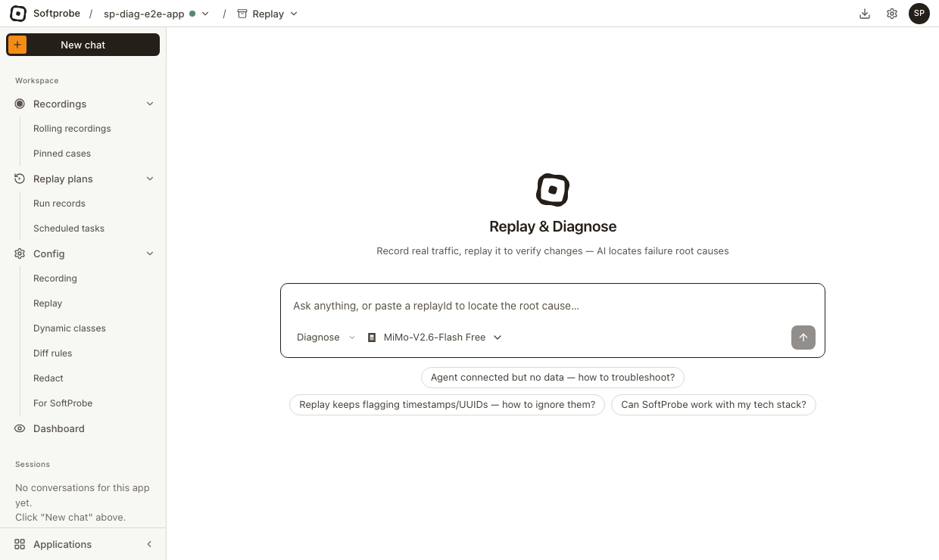
Task: Click the archive icon beside Replay breadcrumb
Action: coord(242,14)
